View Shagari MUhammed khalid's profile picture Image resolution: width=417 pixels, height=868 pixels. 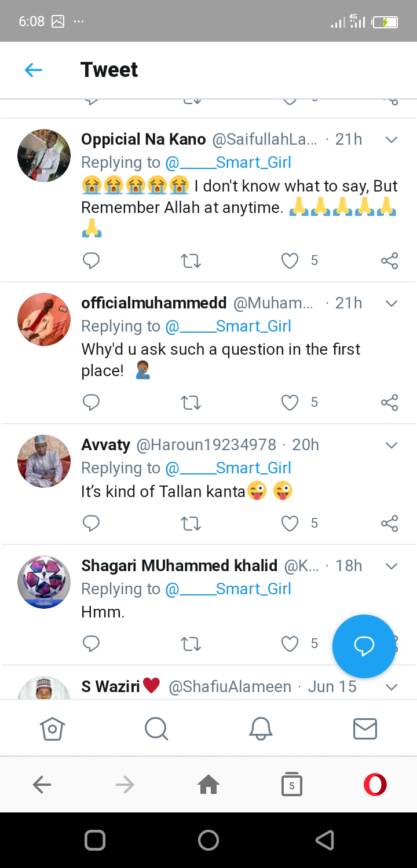click(x=44, y=582)
